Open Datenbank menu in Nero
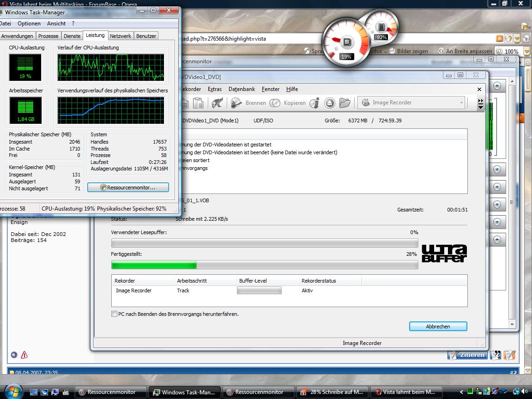The height and width of the screenshot is (399, 532). [x=242, y=89]
